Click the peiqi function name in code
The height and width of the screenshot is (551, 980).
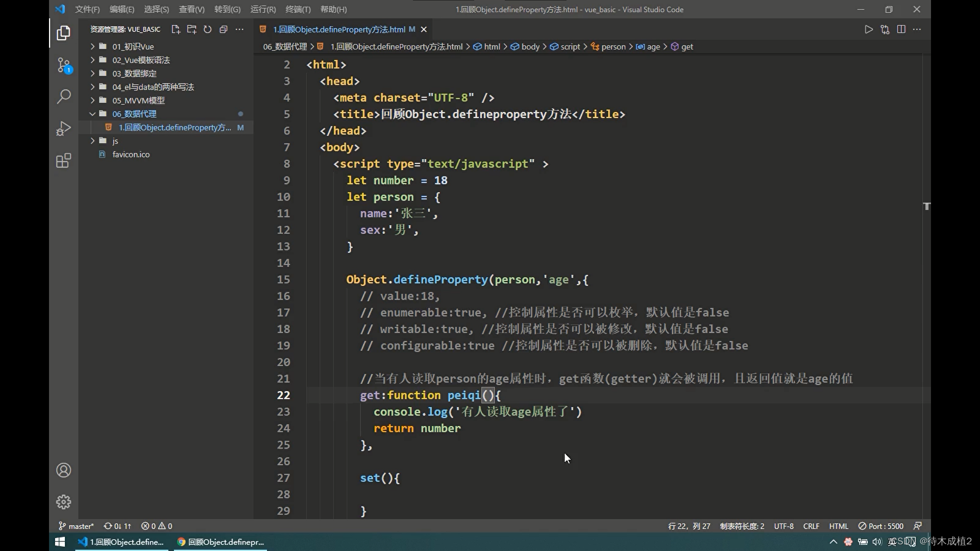click(464, 395)
